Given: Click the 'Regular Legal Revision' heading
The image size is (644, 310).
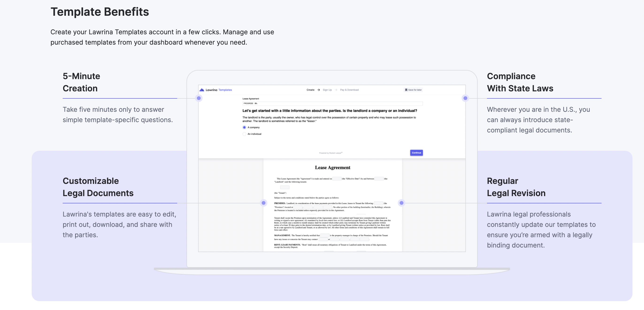Looking at the screenshot, I should pos(516,187).
